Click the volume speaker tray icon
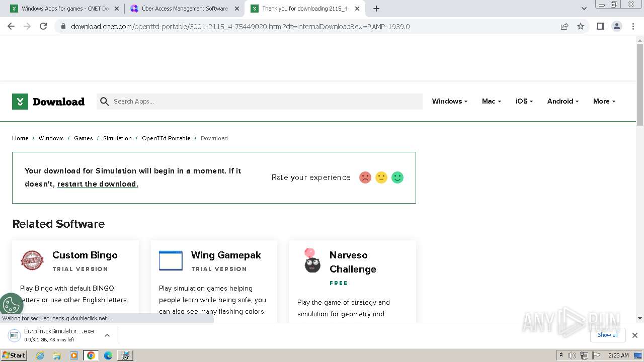The image size is (644, 362). point(572,355)
